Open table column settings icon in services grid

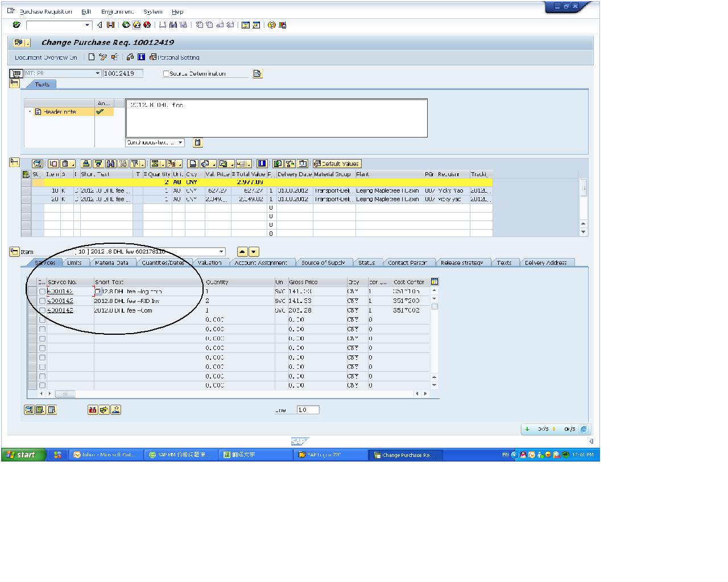point(435,281)
